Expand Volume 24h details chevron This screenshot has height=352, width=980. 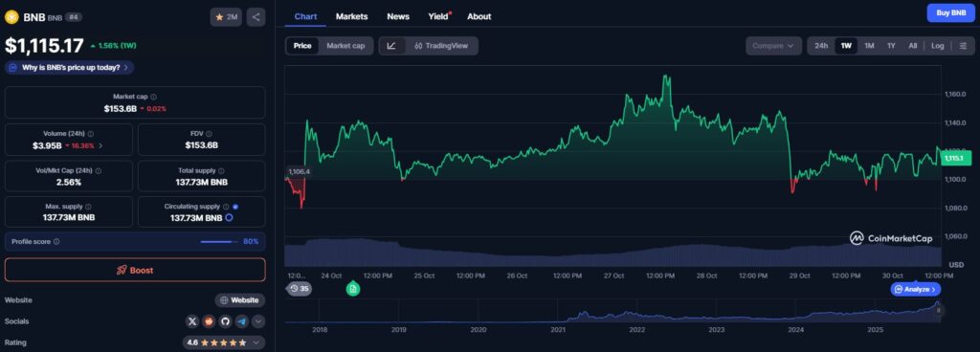(x=100, y=145)
